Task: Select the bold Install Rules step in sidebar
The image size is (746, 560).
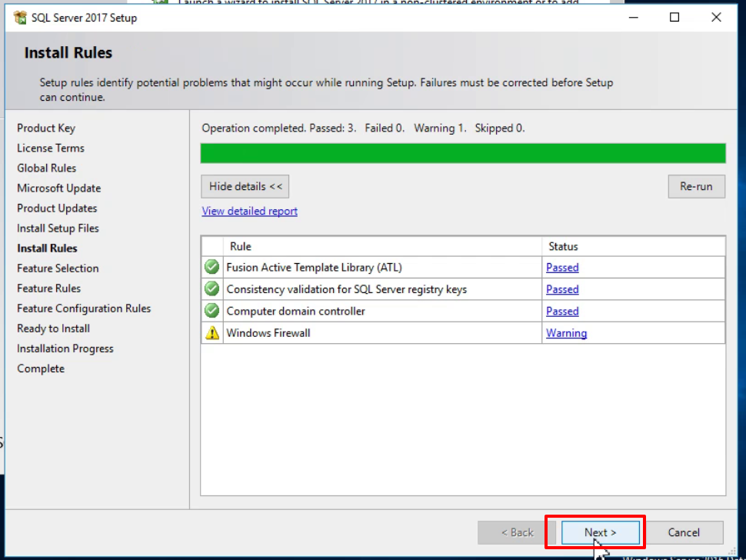Action: click(47, 248)
